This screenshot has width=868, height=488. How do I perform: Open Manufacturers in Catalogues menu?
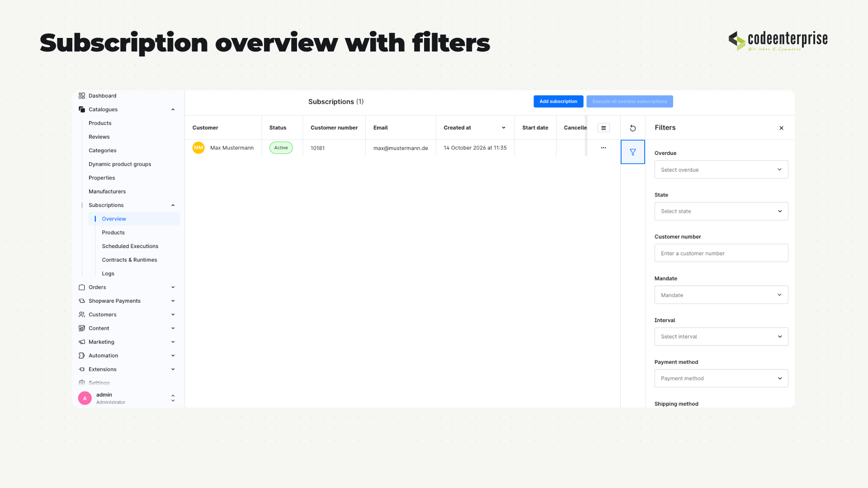click(x=107, y=192)
